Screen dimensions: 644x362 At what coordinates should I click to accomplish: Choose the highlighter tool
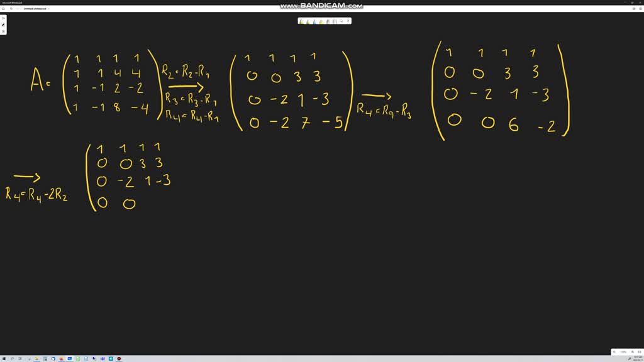pyautogui.click(x=321, y=21)
